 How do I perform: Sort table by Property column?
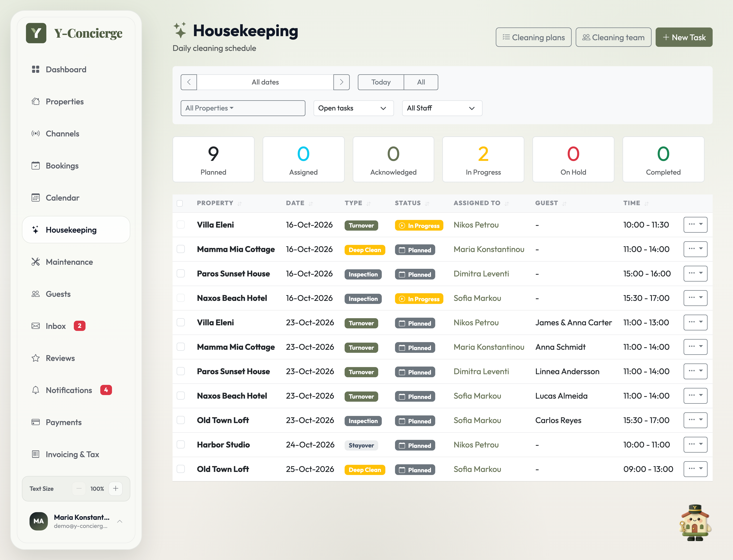coord(219,203)
